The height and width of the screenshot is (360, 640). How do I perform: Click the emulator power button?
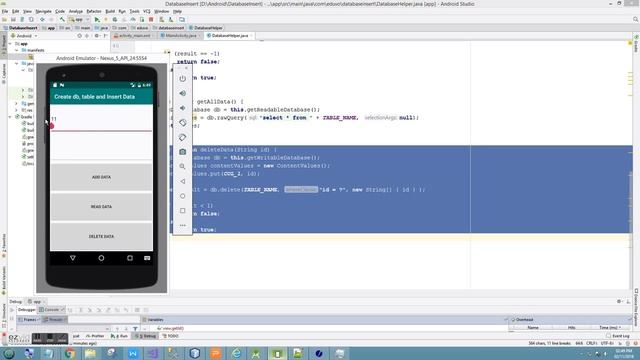pyautogui.click(x=182, y=78)
